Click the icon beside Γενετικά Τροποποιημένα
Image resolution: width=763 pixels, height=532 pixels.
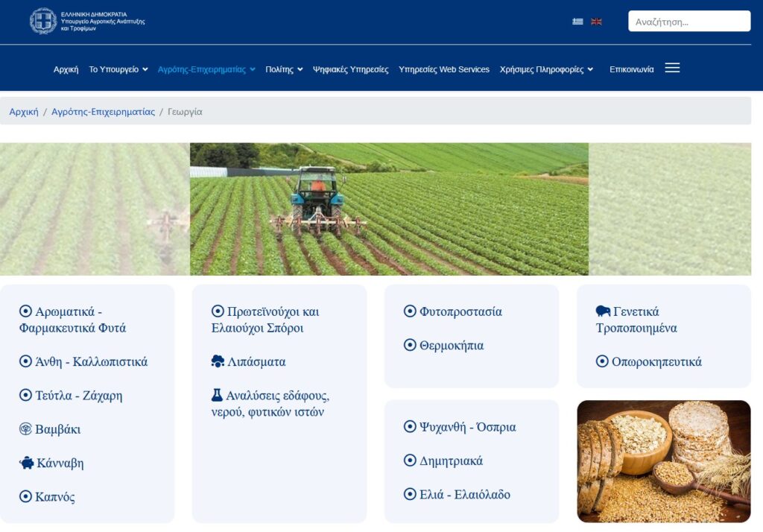603,311
